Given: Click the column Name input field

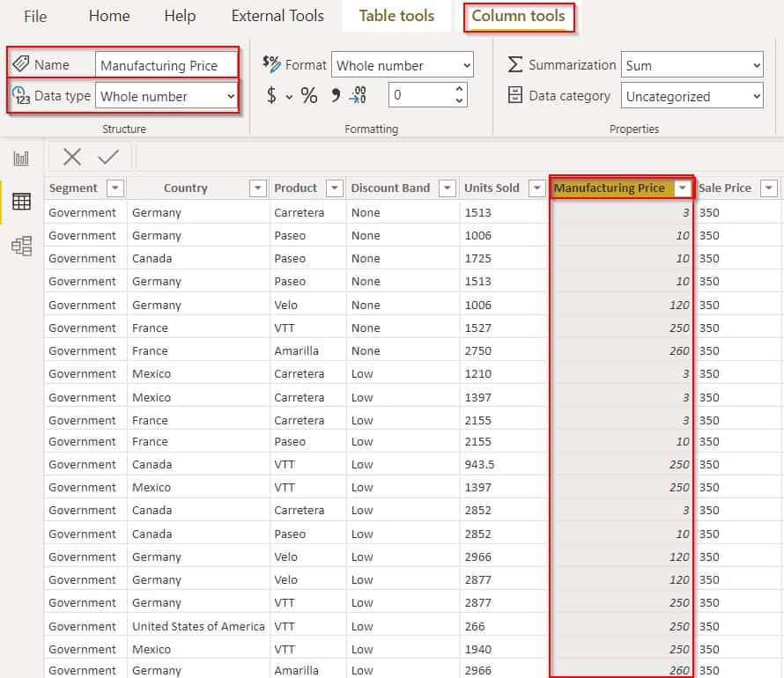Looking at the screenshot, I should [166, 65].
